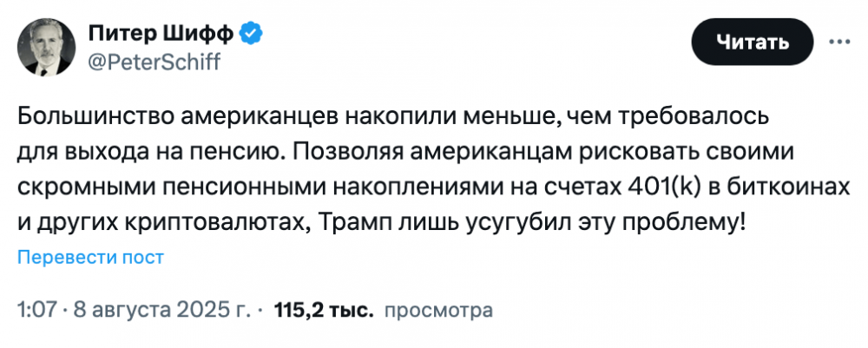Click the @PeterSchiff handle
This screenshot has height=348, width=868.
[x=154, y=62]
